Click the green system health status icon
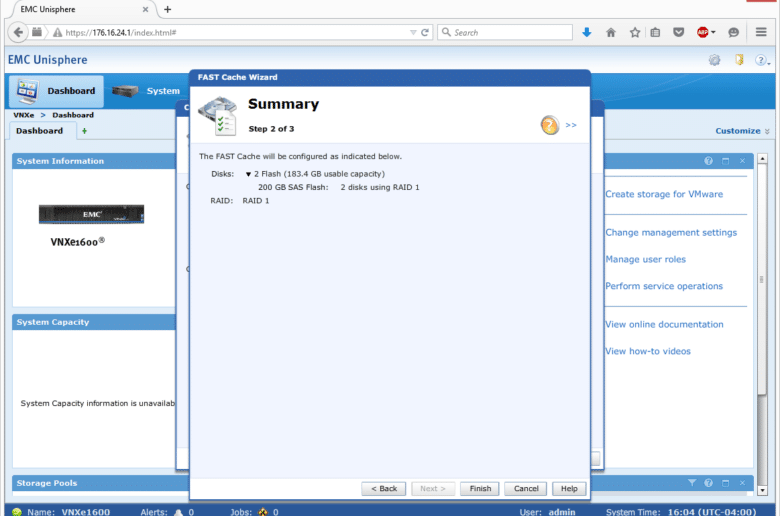This screenshot has width=780, height=516. pos(16,512)
